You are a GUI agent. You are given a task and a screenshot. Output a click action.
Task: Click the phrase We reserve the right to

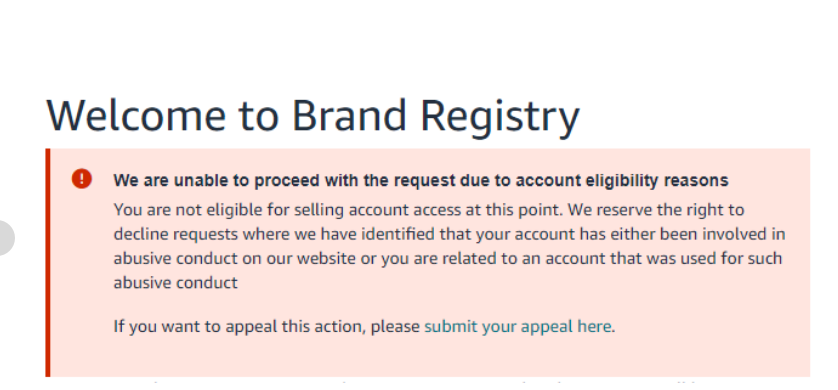click(x=656, y=210)
